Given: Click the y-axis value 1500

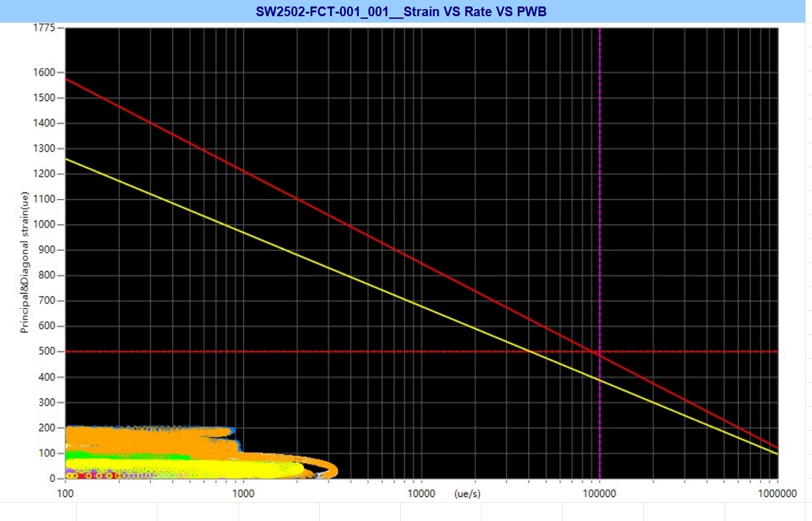Looking at the screenshot, I should [45, 98].
